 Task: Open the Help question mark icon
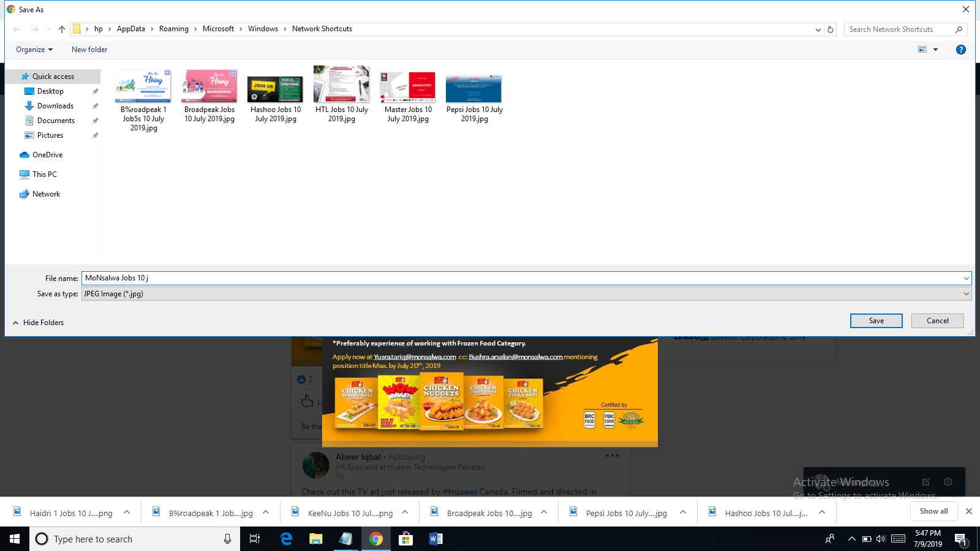pos(960,50)
